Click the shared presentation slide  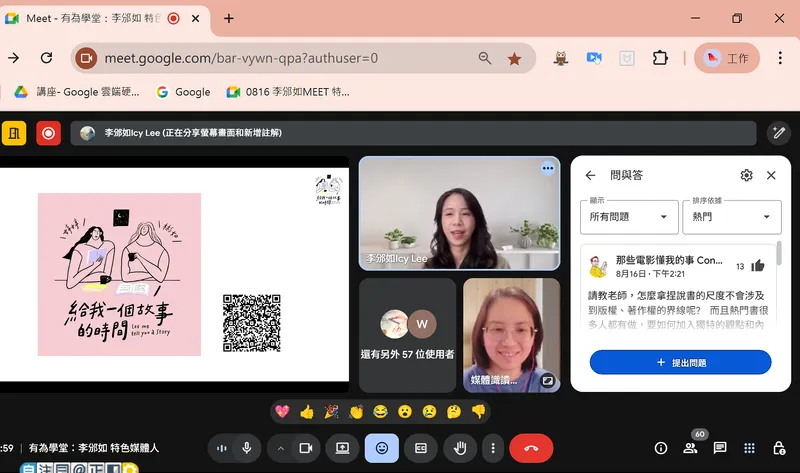(x=174, y=274)
